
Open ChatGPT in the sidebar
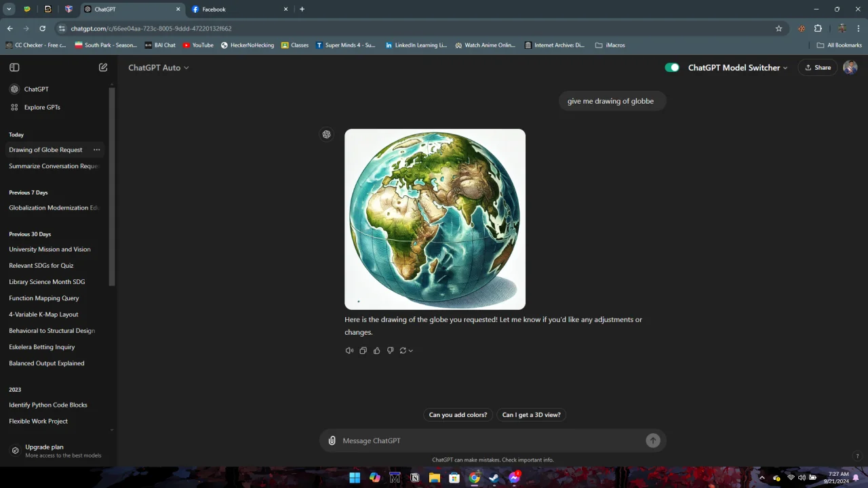click(x=56, y=89)
